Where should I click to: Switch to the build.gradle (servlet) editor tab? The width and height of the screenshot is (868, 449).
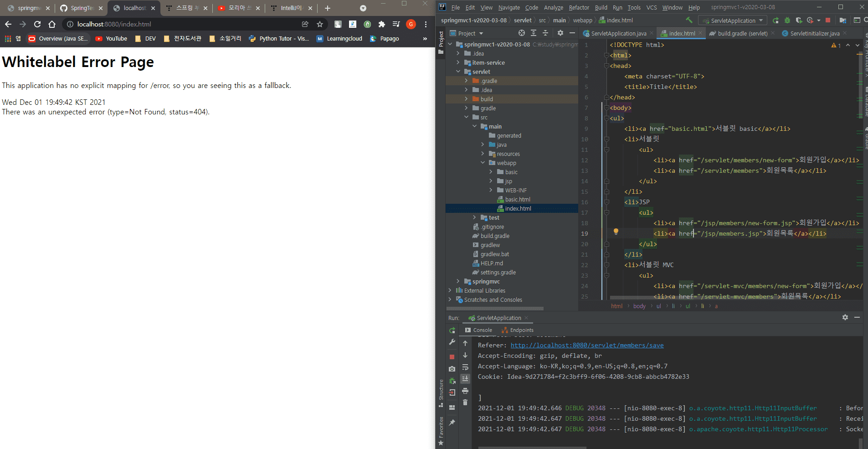click(742, 33)
